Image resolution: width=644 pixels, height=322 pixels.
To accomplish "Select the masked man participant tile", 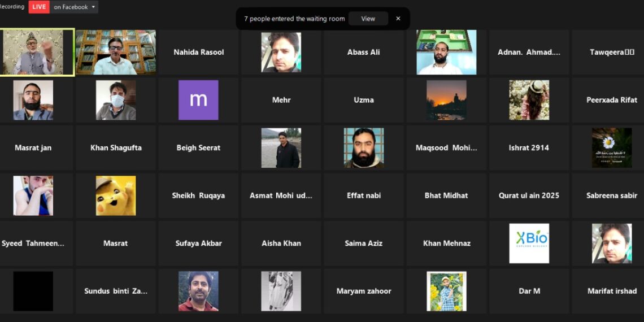I will click(116, 100).
